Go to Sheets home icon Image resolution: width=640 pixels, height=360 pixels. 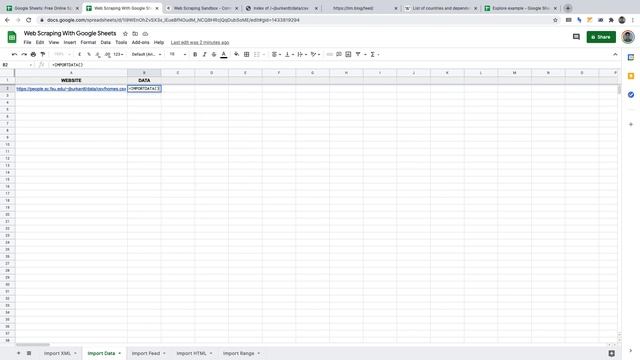(12, 37)
